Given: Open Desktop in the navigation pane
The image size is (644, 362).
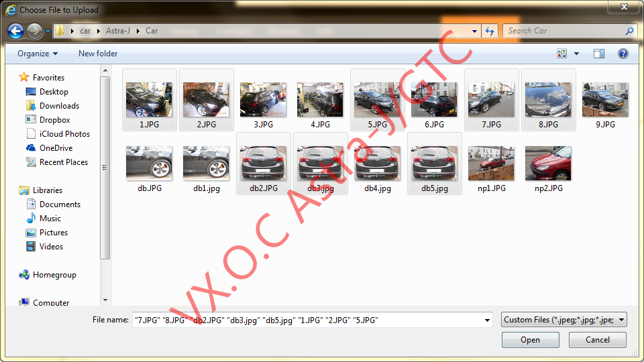Looking at the screenshot, I should pyautogui.click(x=47, y=92).
